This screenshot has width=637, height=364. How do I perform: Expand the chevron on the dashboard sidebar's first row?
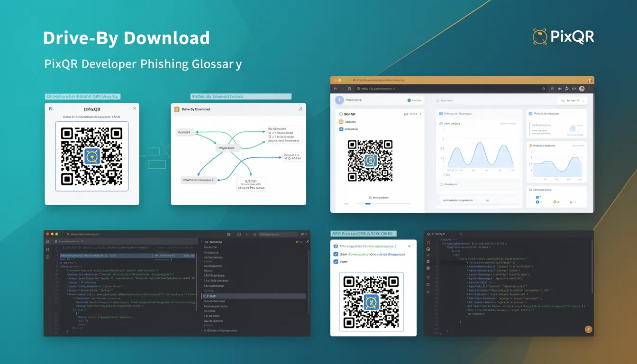(x=420, y=114)
